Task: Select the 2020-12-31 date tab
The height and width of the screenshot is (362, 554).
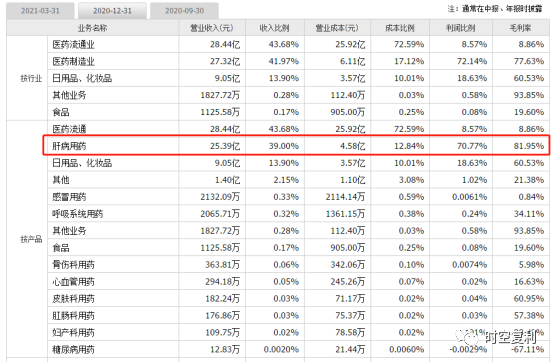Action: pos(112,11)
